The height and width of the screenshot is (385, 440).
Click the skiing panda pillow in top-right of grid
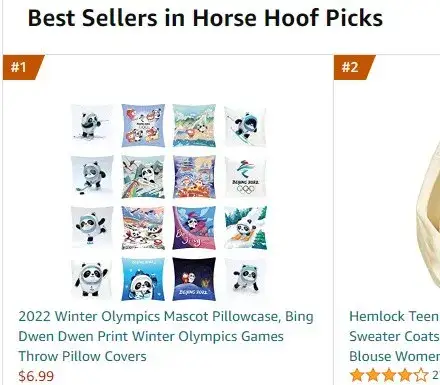[245, 126]
